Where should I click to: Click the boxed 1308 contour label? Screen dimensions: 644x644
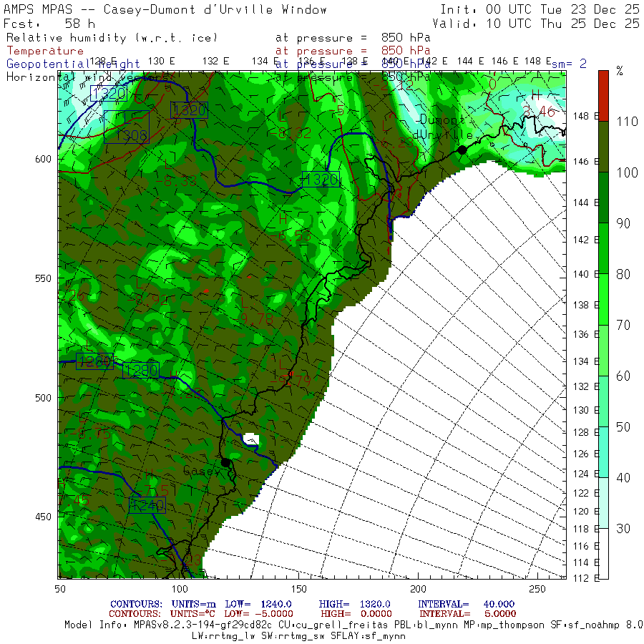(x=127, y=127)
